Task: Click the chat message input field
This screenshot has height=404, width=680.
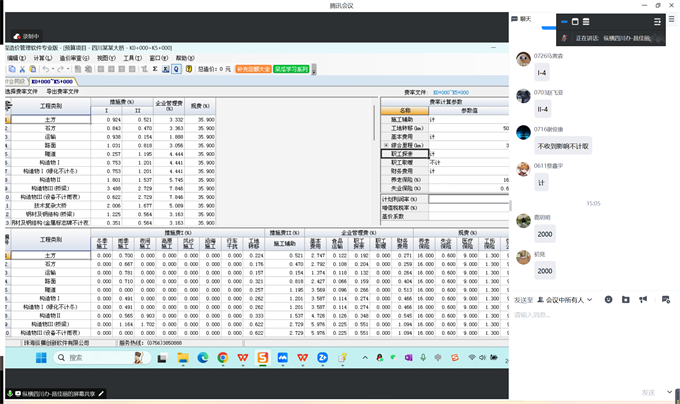Action: click(x=592, y=342)
